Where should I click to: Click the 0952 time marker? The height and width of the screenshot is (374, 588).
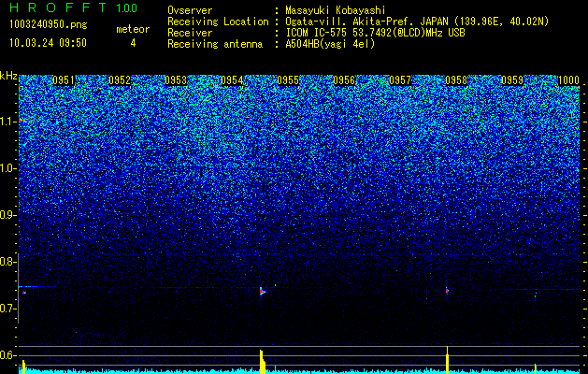coord(120,80)
